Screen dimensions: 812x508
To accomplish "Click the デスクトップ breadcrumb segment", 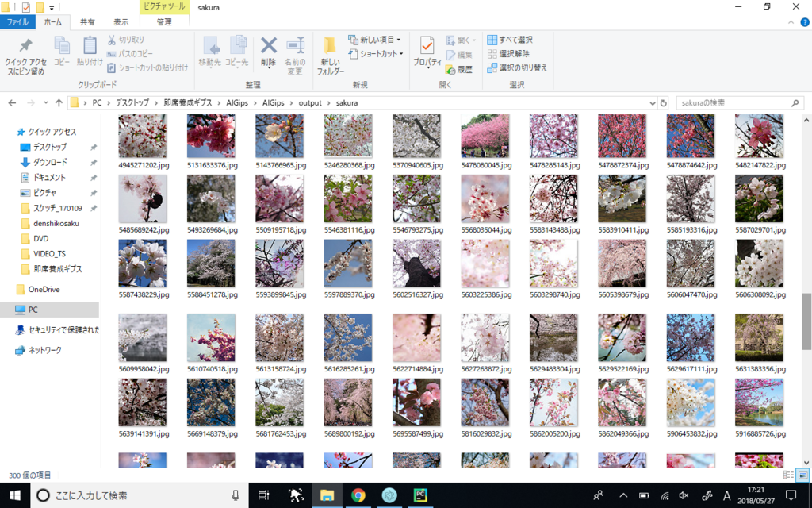I will 132,102.
